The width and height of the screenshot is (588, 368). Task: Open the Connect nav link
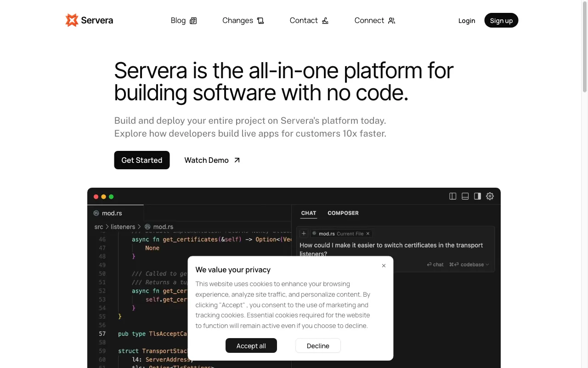tap(375, 21)
